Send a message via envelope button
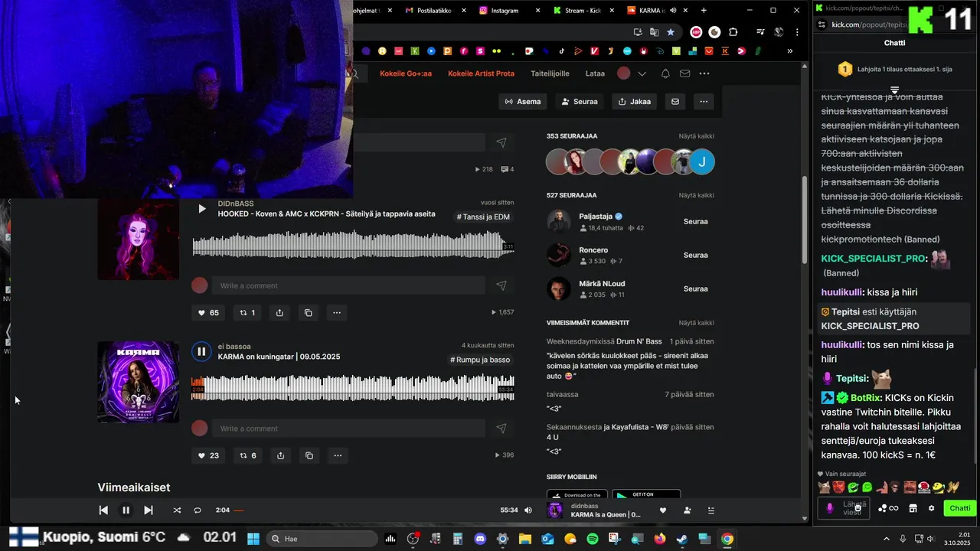Screen dimensions: 980x551 675,101
